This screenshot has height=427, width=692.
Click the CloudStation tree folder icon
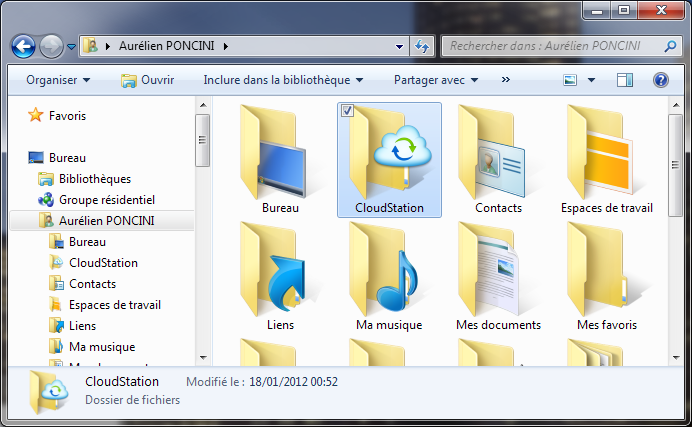(56, 263)
